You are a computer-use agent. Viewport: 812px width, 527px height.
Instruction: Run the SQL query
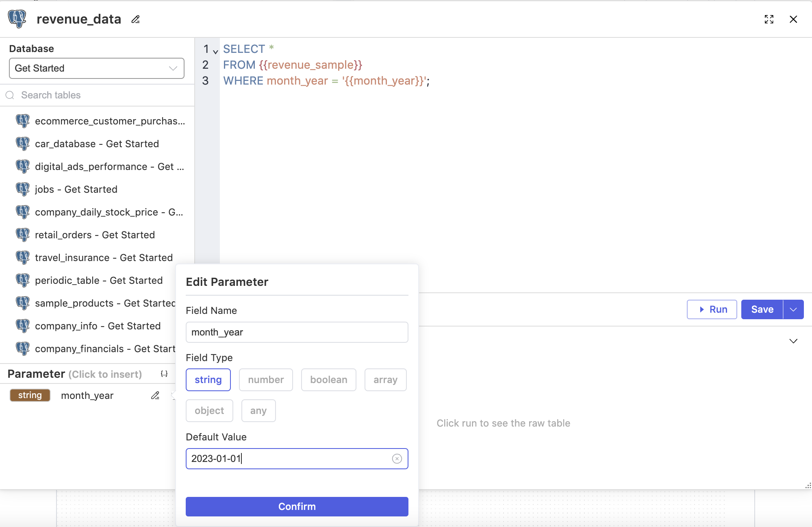[x=712, y=309]
